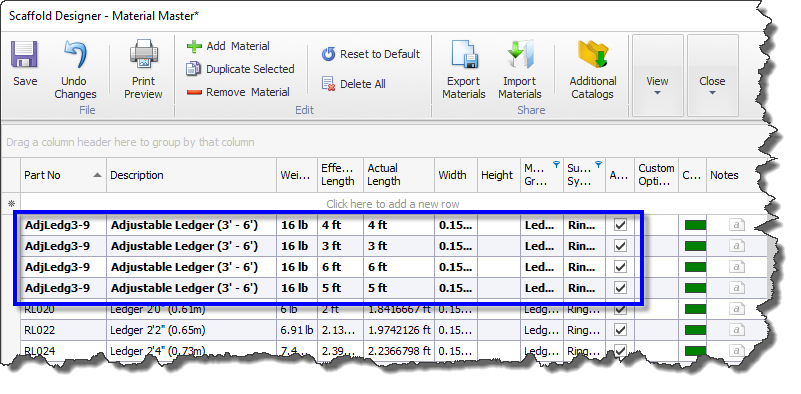Select Effective Length cell reading 2 ft
801x394 pixels.
pyautogui.click(x=340, y=310)
